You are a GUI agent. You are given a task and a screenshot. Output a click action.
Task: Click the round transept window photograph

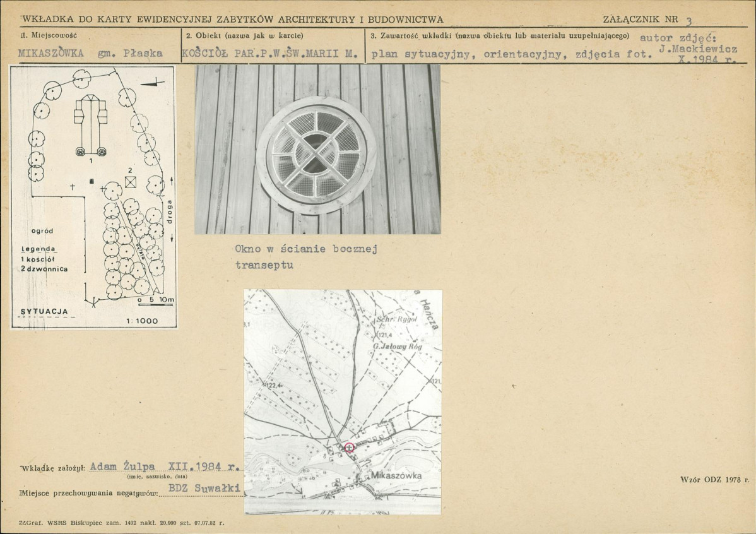click(x=317, y=149)
